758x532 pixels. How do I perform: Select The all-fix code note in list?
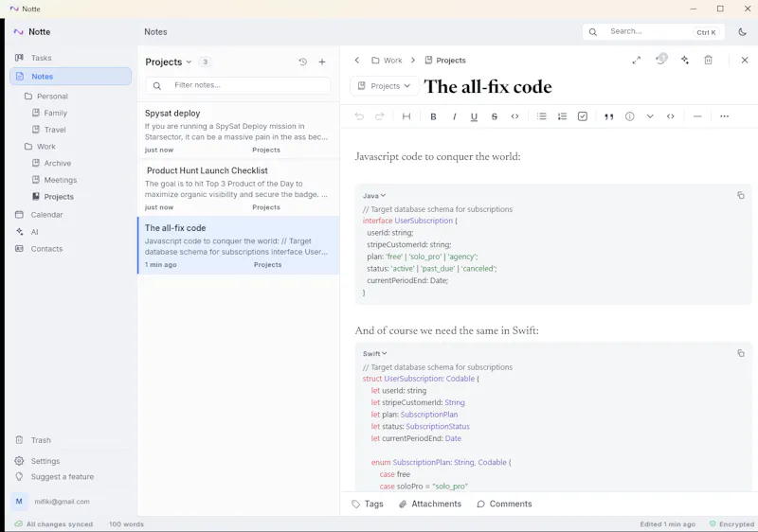pyautogui.click(x=239, y=245)
